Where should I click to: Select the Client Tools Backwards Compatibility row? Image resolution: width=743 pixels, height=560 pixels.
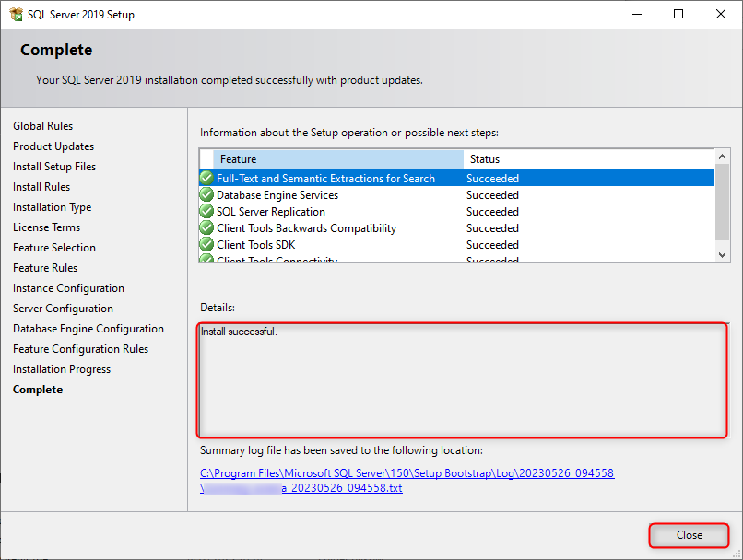457,227
